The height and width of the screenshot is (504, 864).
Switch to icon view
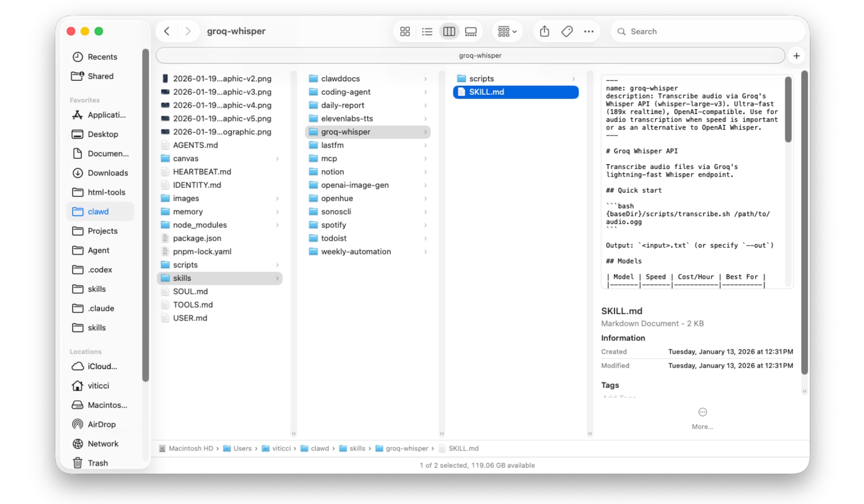pos(405,32)
